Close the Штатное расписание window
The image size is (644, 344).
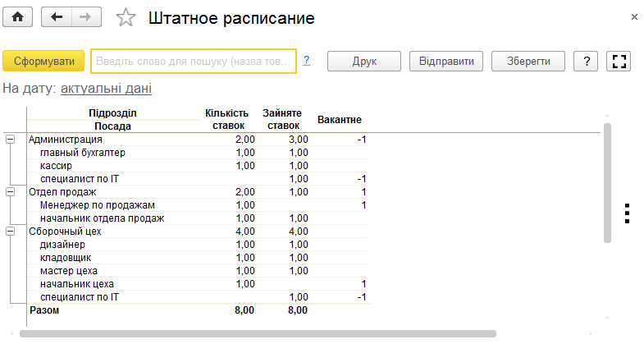click(x=634, y=17)
